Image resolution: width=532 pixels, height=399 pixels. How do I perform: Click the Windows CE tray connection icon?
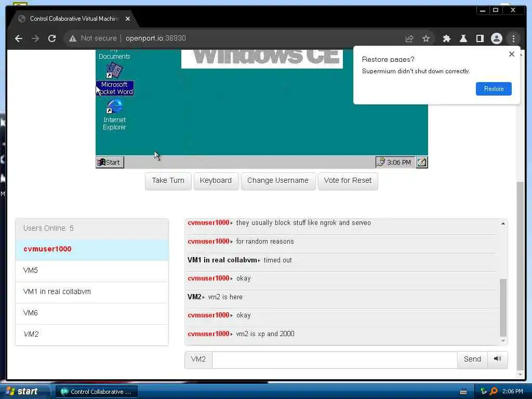[x=381, y=162]
